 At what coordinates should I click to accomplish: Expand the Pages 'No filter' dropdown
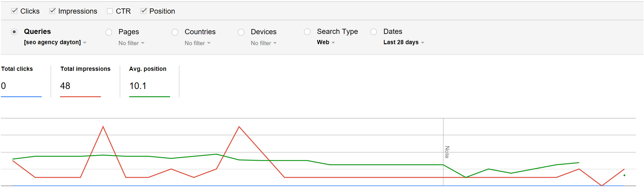(131, 43)
